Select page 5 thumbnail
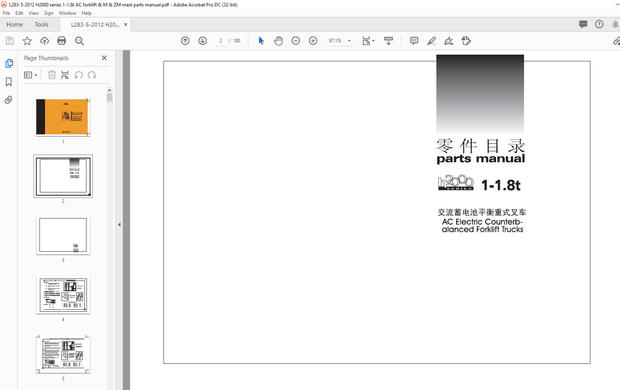 (63, 354)
